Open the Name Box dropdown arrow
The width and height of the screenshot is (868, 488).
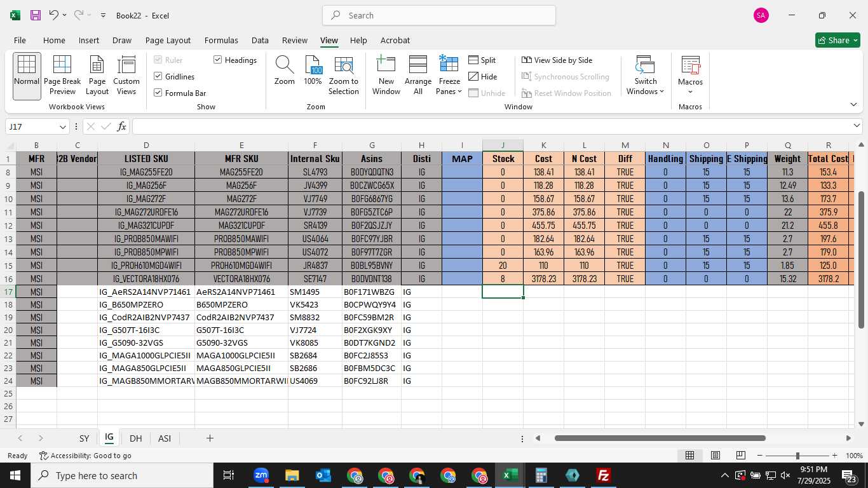tap(63, 126)
